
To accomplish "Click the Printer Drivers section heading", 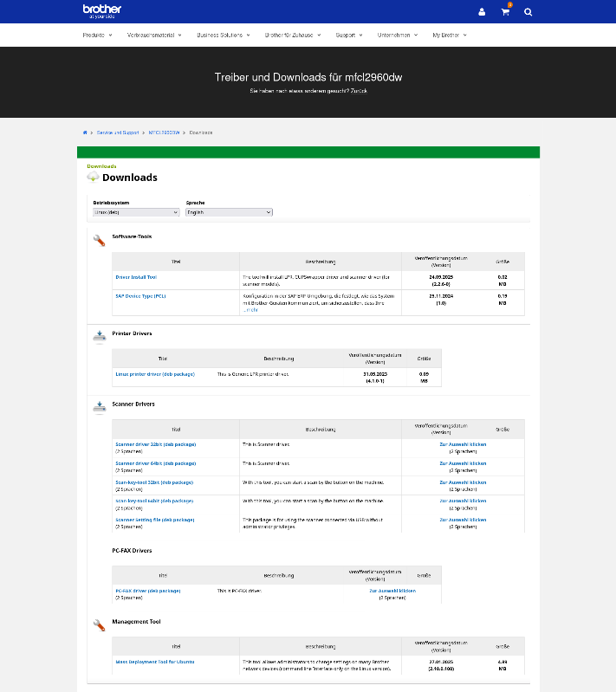I will 132,333.
